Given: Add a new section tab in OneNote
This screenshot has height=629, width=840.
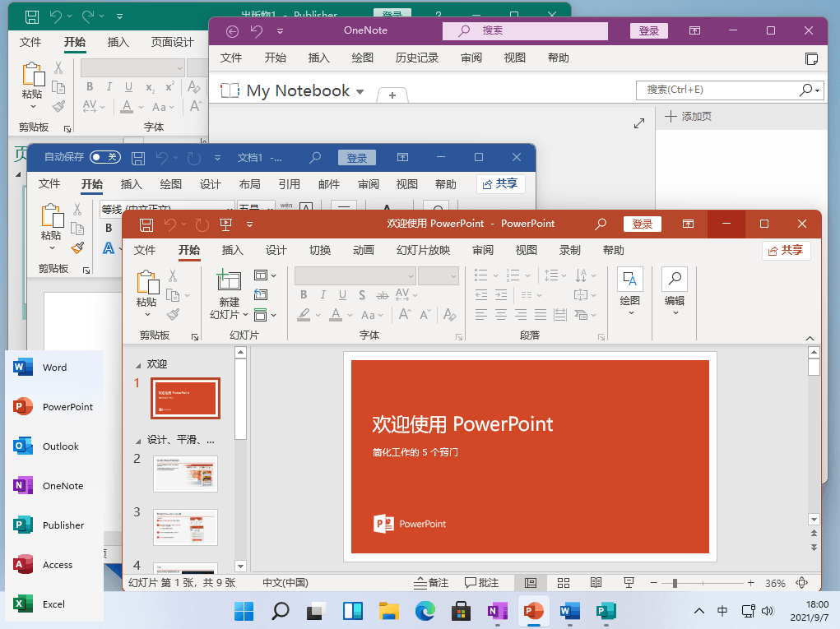Looking at the screenshot, I should pos(392,95).
